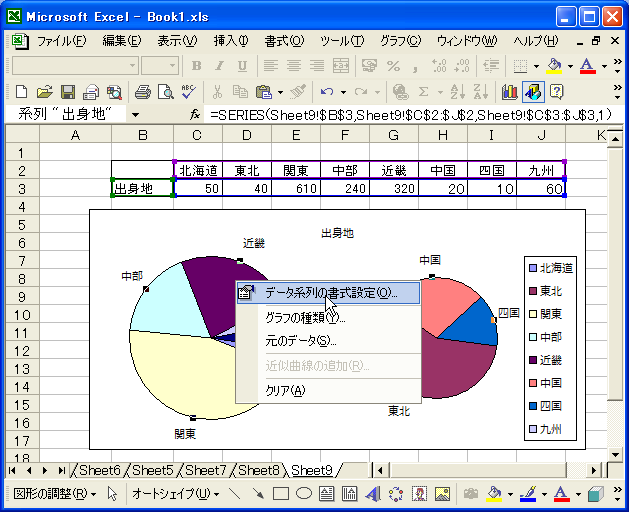Click the insert function fx button
Screen dimensions: 629x512
tap(195, 115)
